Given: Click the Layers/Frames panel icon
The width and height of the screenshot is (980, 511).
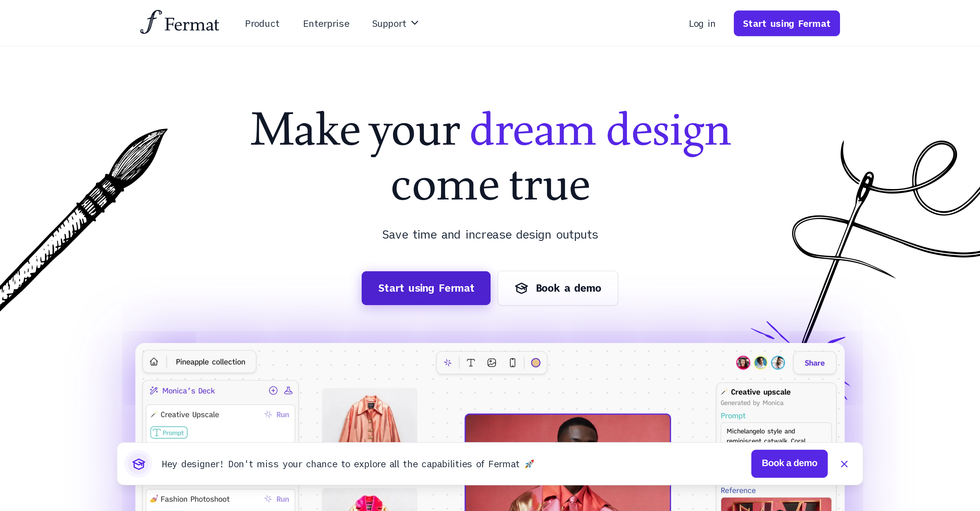Looking at the screenshot, I should coord(513,363).
